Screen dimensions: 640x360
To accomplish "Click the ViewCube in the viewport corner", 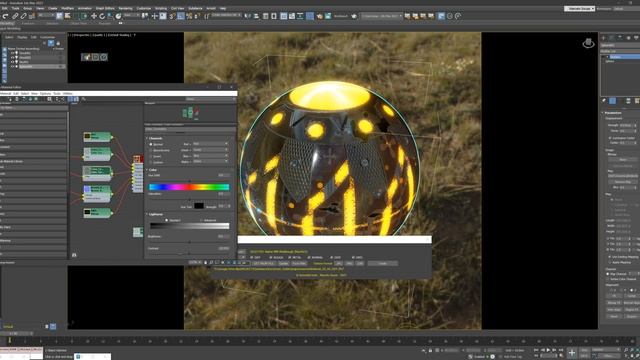I will pos(588,43).
